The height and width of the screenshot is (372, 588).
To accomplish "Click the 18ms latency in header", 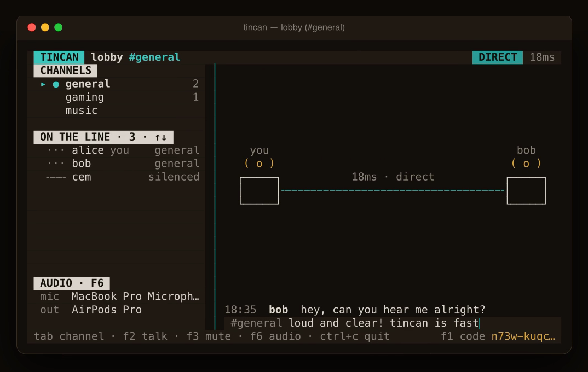I will [542, 57].
